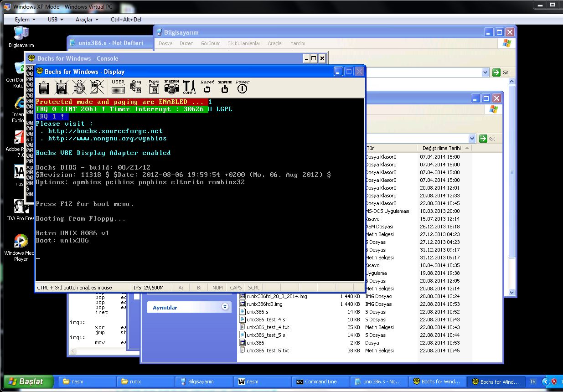The width and height of the screenshot is (563, 392).
Task: Open the IDA Pro Free desktop icon
Action: [21, 210]
